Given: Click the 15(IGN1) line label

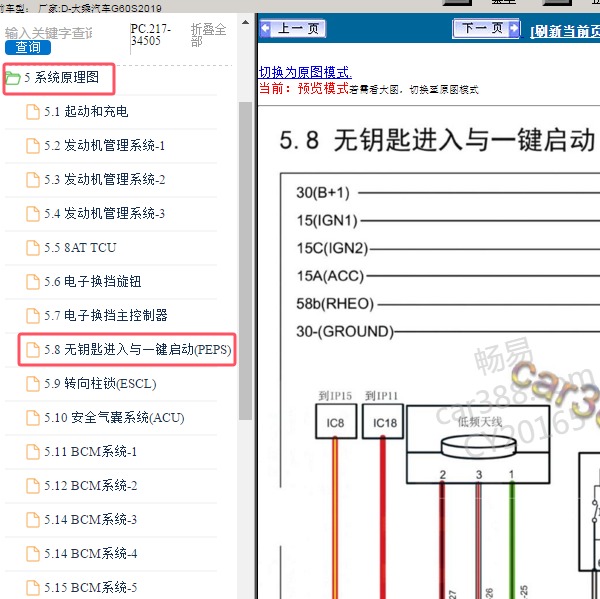Looking at the screenshot, I should 327,220.
